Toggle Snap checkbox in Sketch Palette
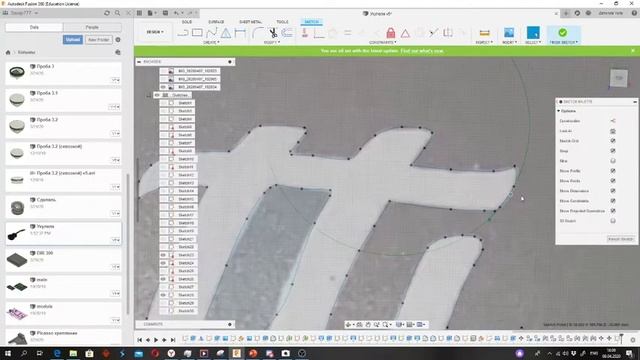This screenshot has width=640, height=360. [613, 151]
